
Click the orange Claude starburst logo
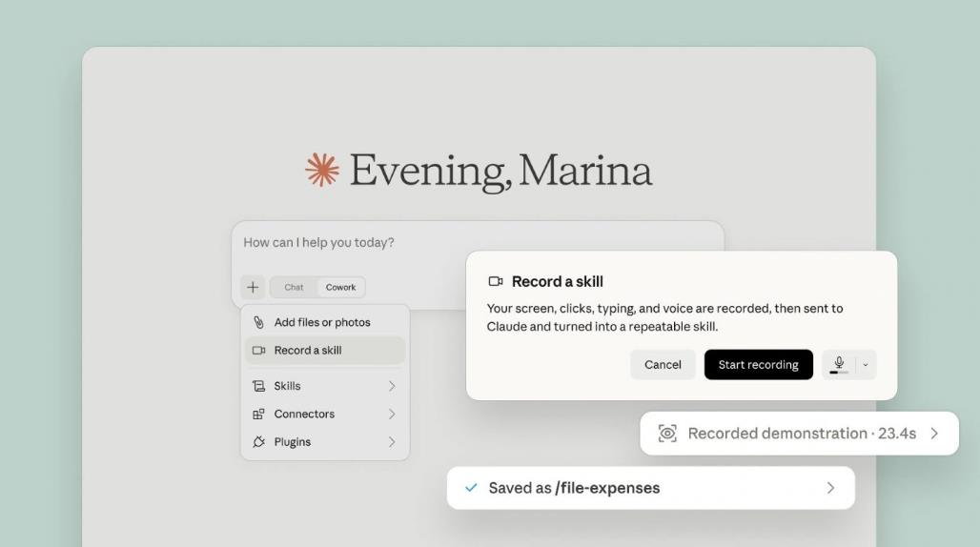tap(322, 170)
